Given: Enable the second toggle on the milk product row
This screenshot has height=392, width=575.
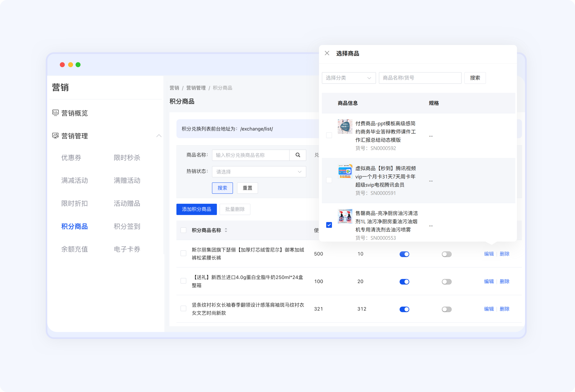Looking at the screenshot, I should tap(447, 281).
